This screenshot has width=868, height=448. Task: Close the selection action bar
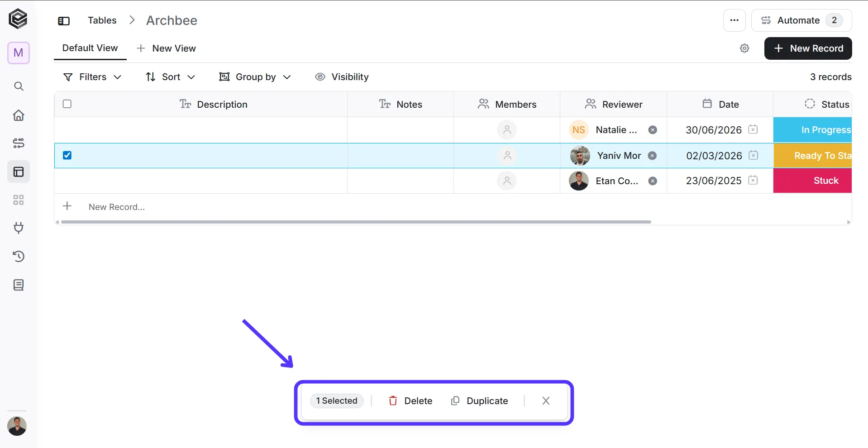[546, 401]
